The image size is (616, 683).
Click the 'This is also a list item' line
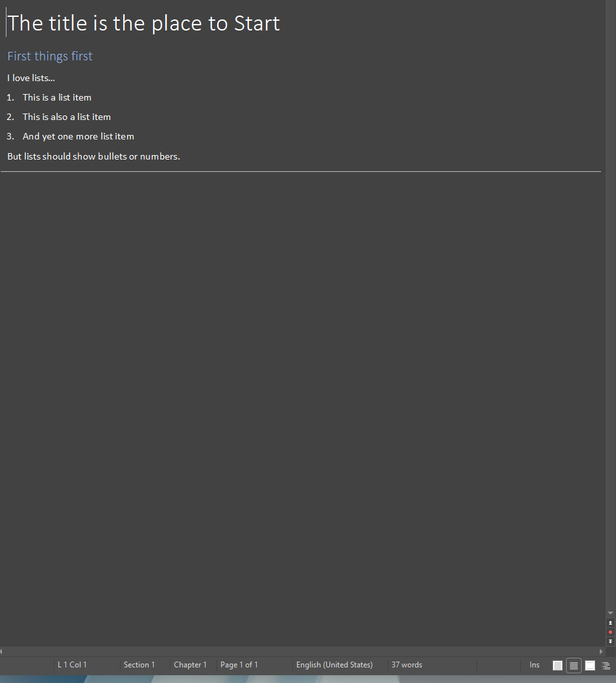coord(67,117)
